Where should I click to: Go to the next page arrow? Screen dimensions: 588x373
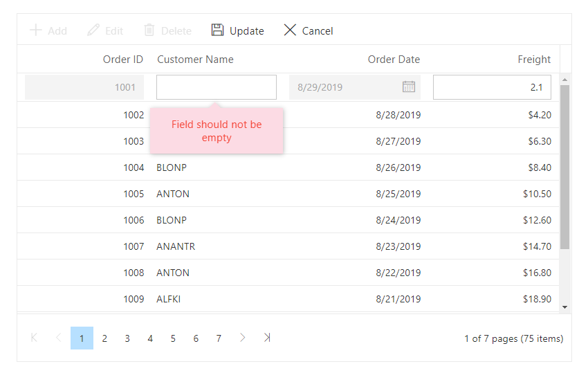242,338
